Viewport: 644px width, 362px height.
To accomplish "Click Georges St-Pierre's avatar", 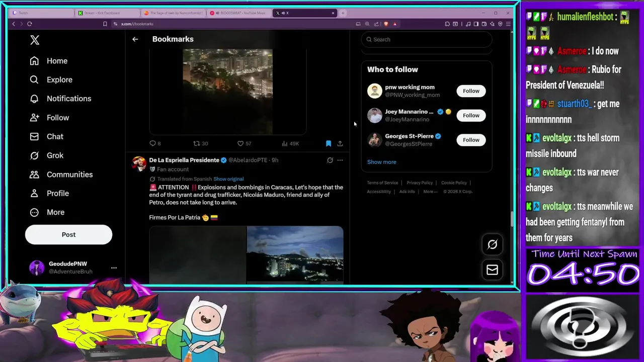I will click(375, 140).
